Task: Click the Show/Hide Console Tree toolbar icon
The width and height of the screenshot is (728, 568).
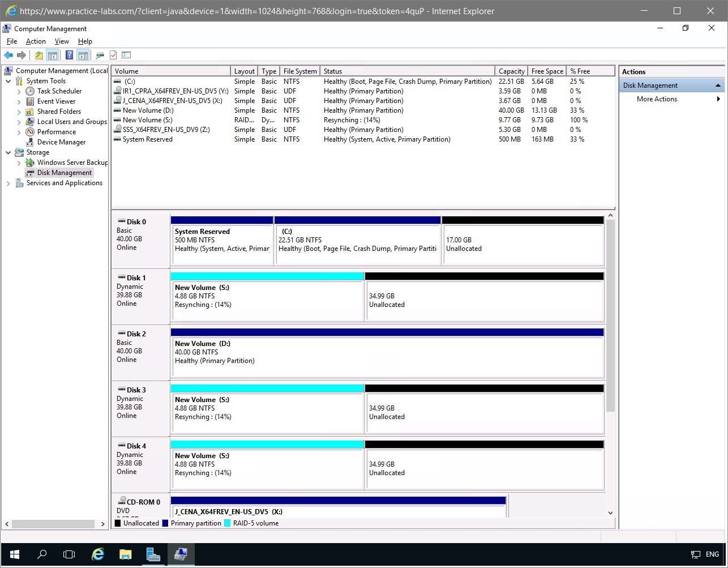Action: pyautogui.click(x=53, y=55)
